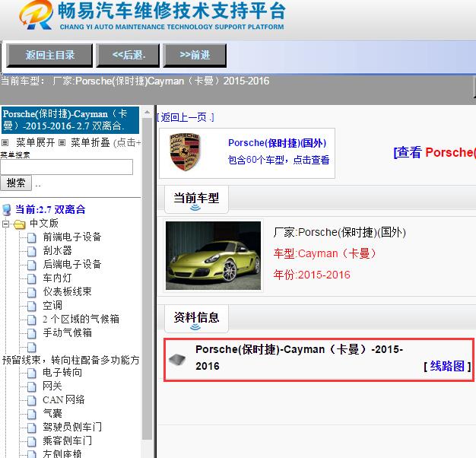Click the page icon beside 电子转向
The image size is (476, 458).
pyautogui.click(x=32, y=373)
